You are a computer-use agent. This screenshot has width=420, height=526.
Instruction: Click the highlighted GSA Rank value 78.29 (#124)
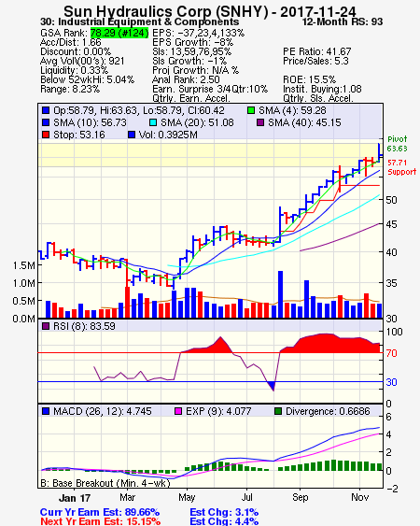pyautogui.click(x=119, y=33)
